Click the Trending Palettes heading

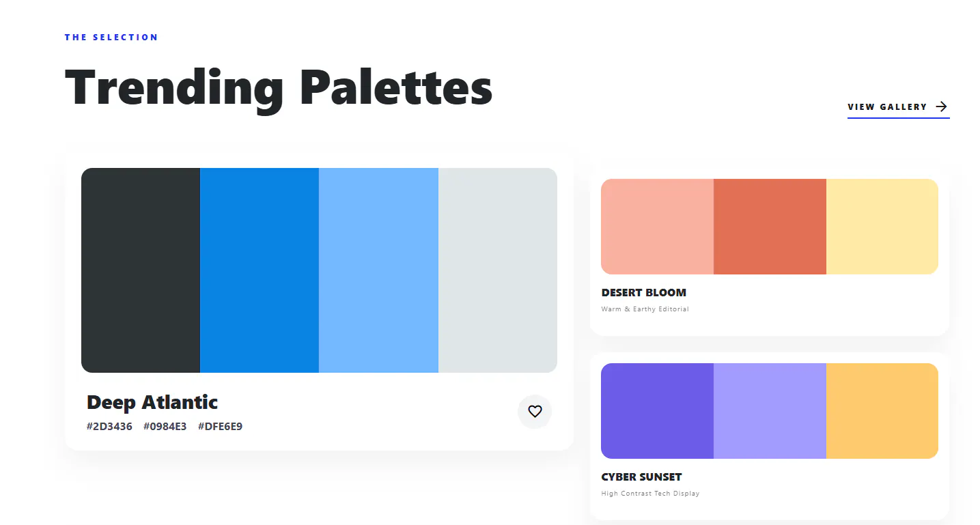tap(279, 89)
